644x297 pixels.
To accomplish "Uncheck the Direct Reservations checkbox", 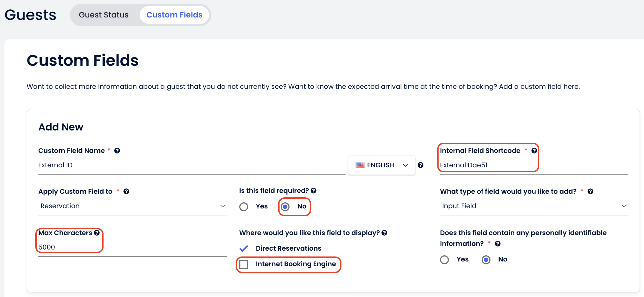I will 244,248.
